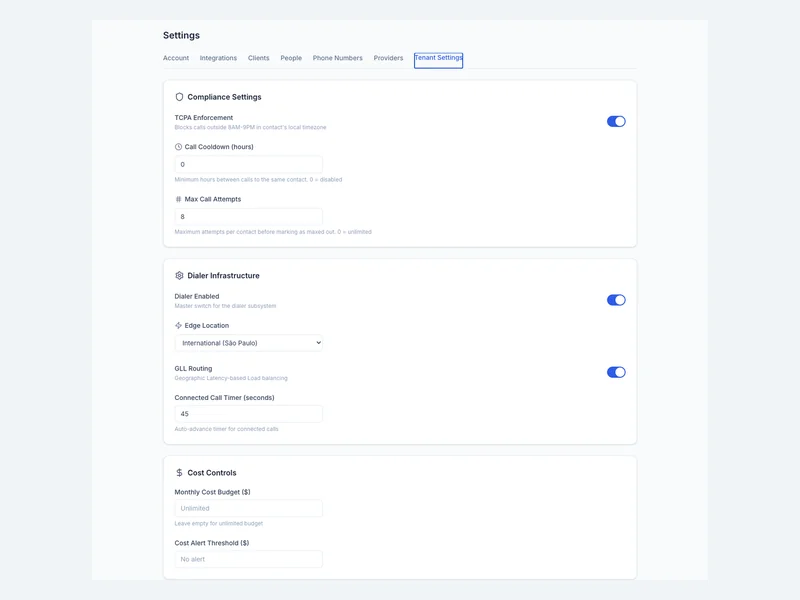Image resolution: width=800 pixels, height=600 pixels.
Task: Click the Settings page heading
Action: 181,35
